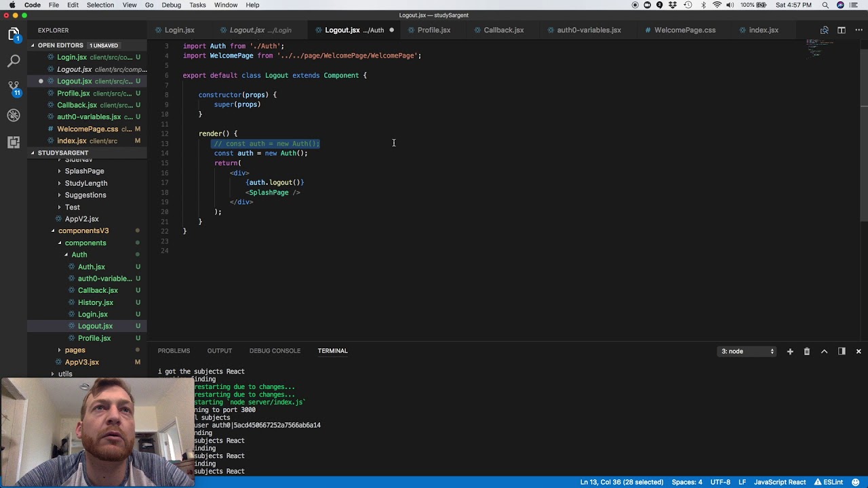Viewport: 868px width, 488px height.
Task: Collapse the componentsV3 folder
Action: (83, 230)
